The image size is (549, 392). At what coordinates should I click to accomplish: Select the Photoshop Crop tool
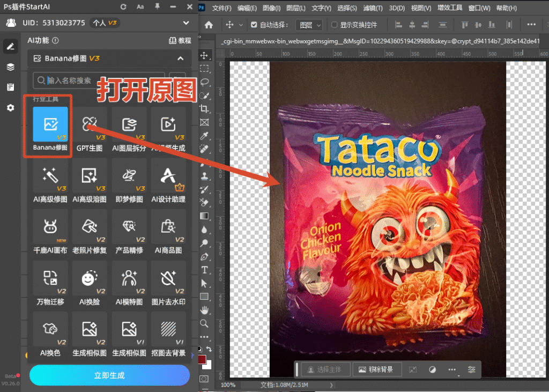coord(204,109)
